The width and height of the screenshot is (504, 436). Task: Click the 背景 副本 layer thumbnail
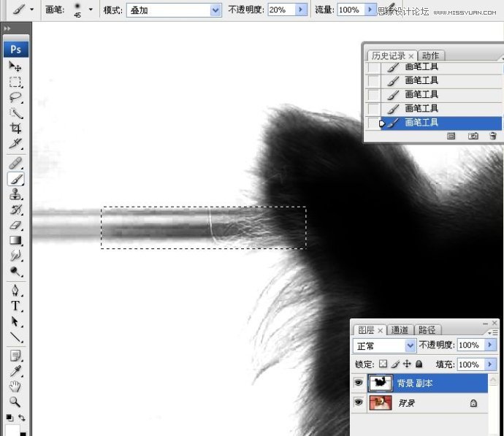coord(381,383)
